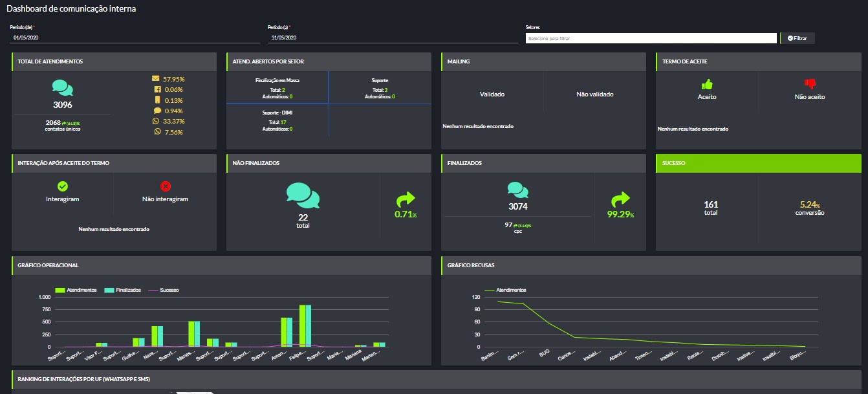868x394 pixels.
Task: Select the Suporte sector cell with Total 3
Action: coord(380,87)
